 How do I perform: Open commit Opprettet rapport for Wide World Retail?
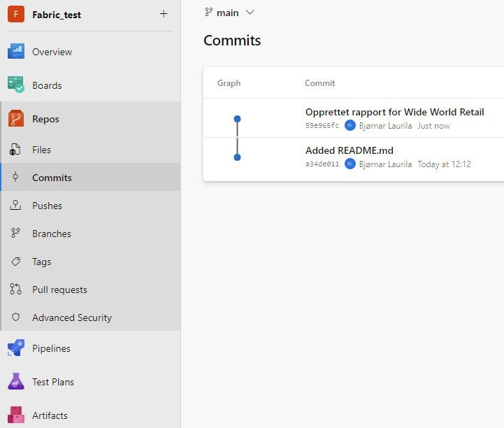point(395,112)
